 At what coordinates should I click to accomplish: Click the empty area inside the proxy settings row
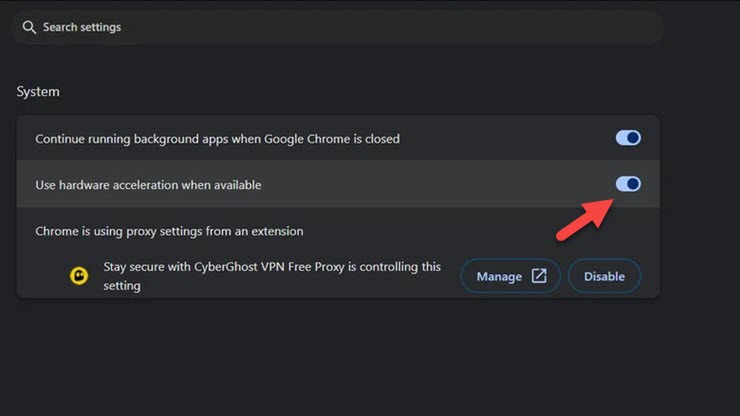tap(425, 231)
